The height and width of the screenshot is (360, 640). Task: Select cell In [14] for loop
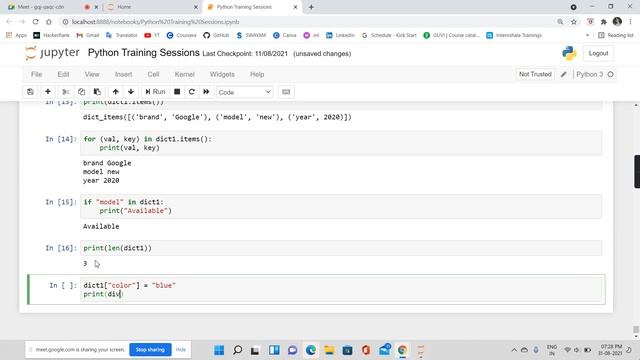(x=341, y=143)
